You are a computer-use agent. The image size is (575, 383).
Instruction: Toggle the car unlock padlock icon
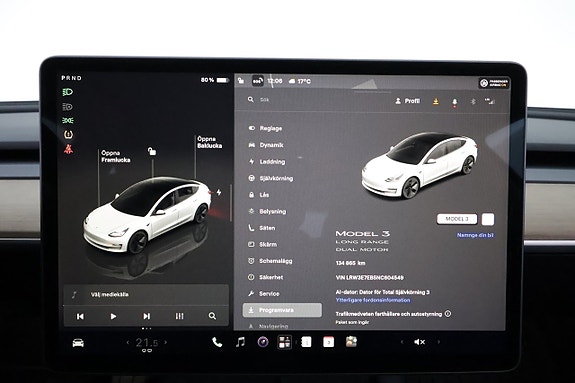pyautogui.click(x=152, y=151)
